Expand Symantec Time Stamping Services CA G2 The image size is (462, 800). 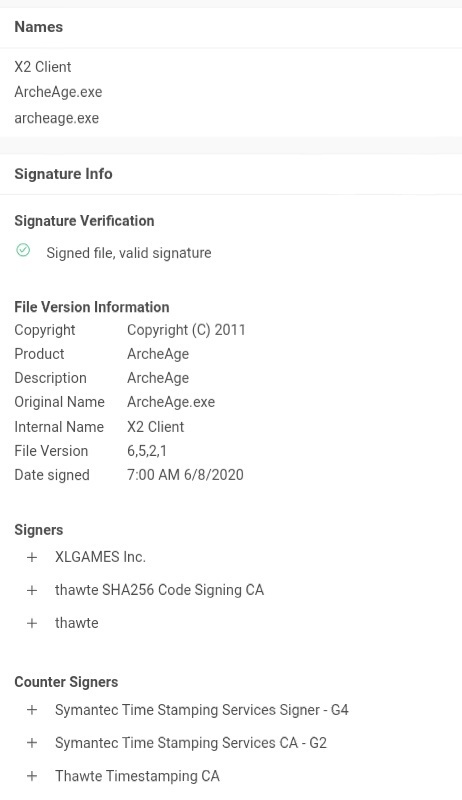[x=32, y=743]
